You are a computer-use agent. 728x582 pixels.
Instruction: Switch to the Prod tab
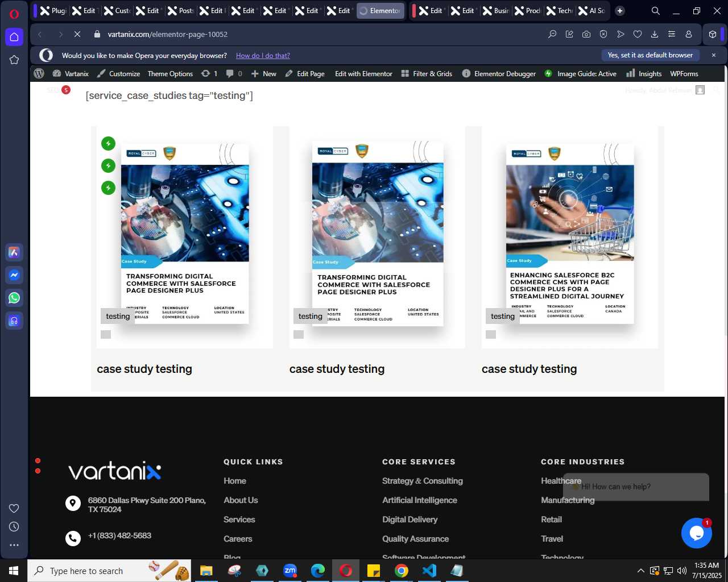click(528, 11)
